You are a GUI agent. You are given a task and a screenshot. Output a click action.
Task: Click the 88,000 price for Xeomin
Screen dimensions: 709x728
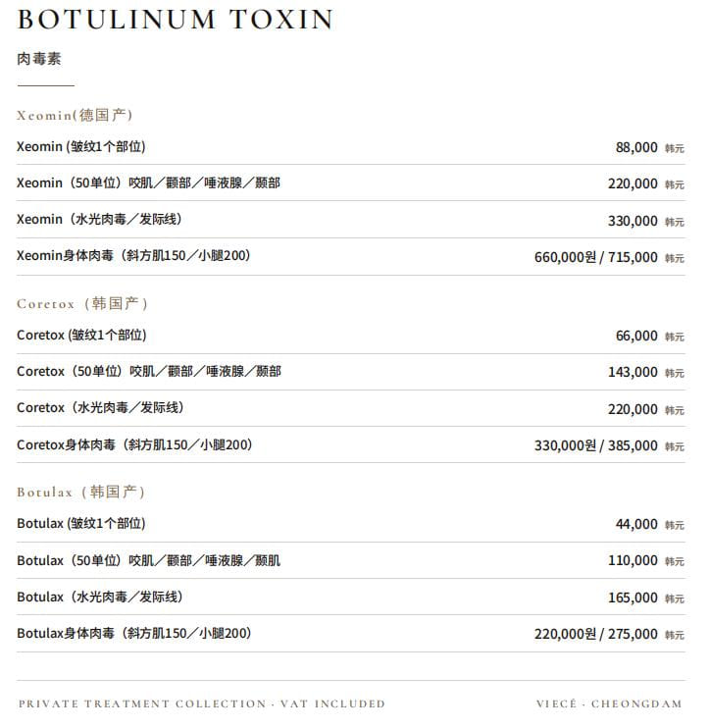(636, 147)
